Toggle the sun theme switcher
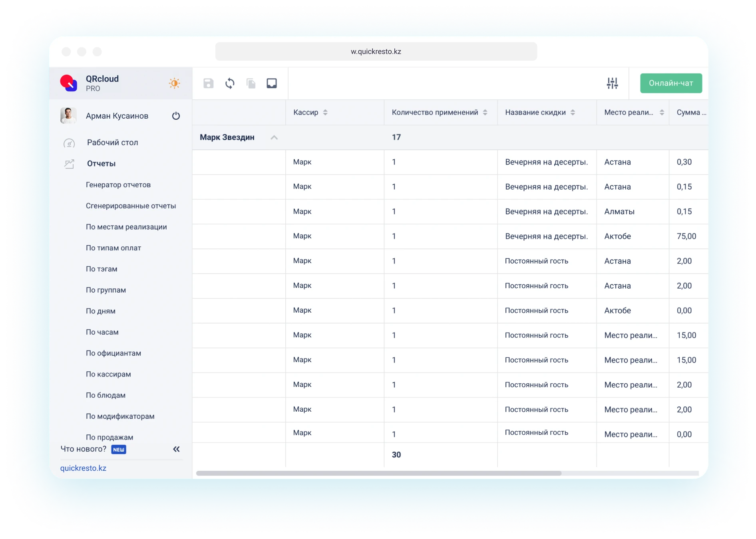The width and height of the screenshot is (756, 539). pos(174,83)
